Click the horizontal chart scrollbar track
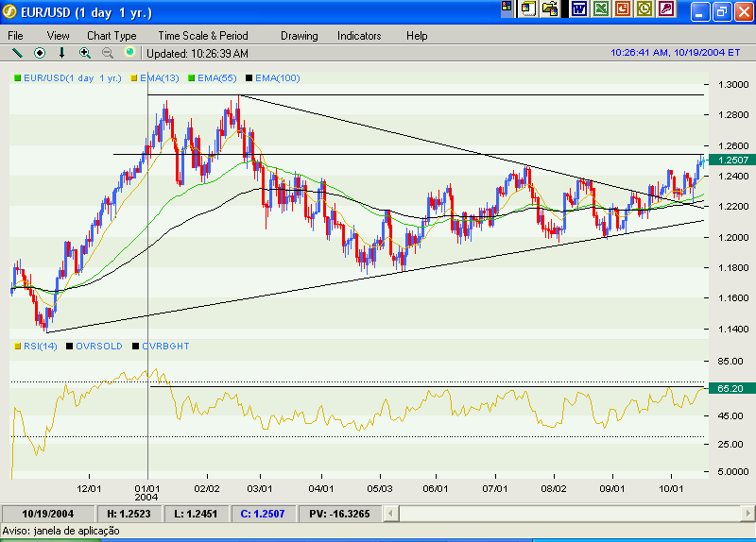The image size is (756, 542). click(567, 514)
